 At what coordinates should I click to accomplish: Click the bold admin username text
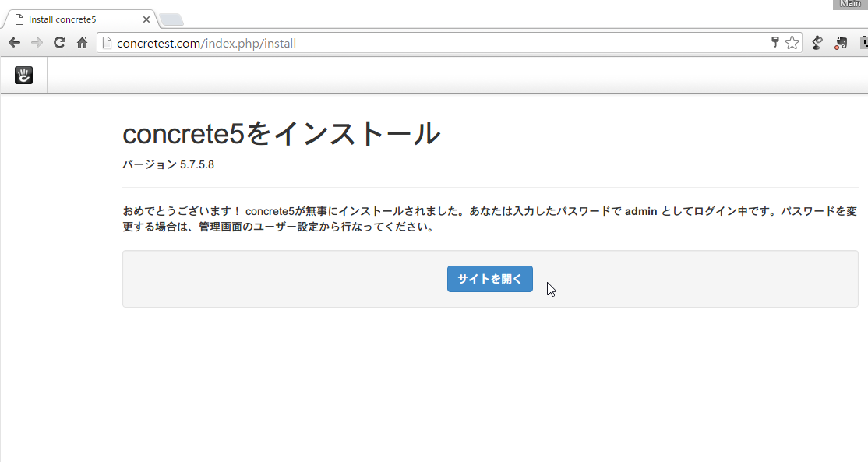(641, 211)
